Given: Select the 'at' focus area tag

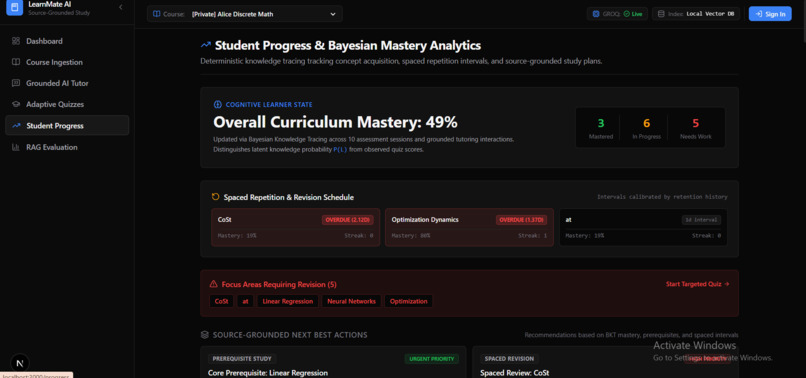Looking at the screenshot, I should pyautogui.click(x=245, y=301).
